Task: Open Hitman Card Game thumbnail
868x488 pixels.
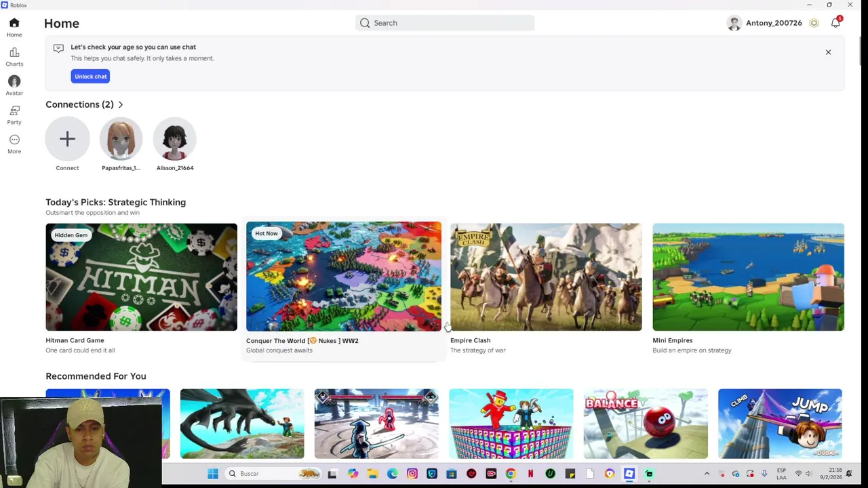Action: [x=141, y=277]
